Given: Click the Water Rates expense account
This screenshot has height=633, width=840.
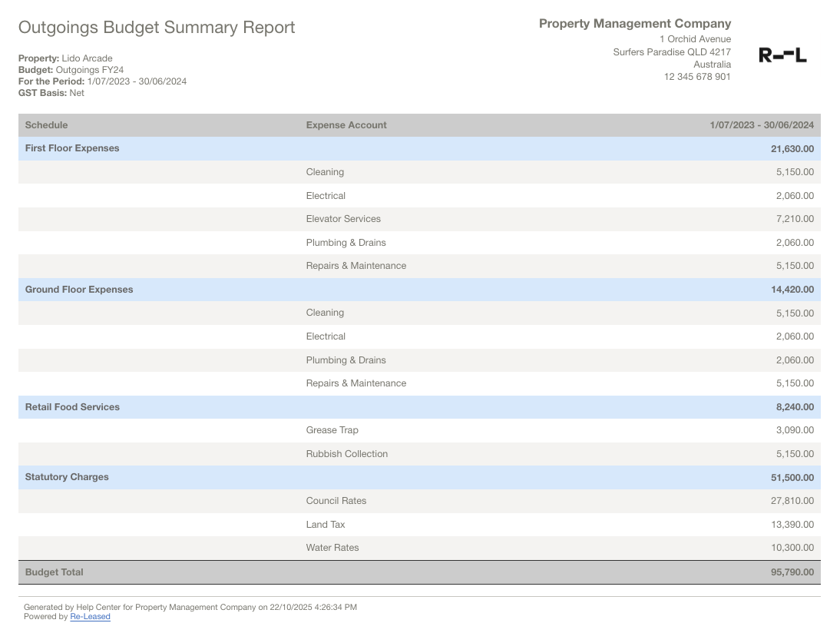Looking at the screenshot, I should point(332,548).
